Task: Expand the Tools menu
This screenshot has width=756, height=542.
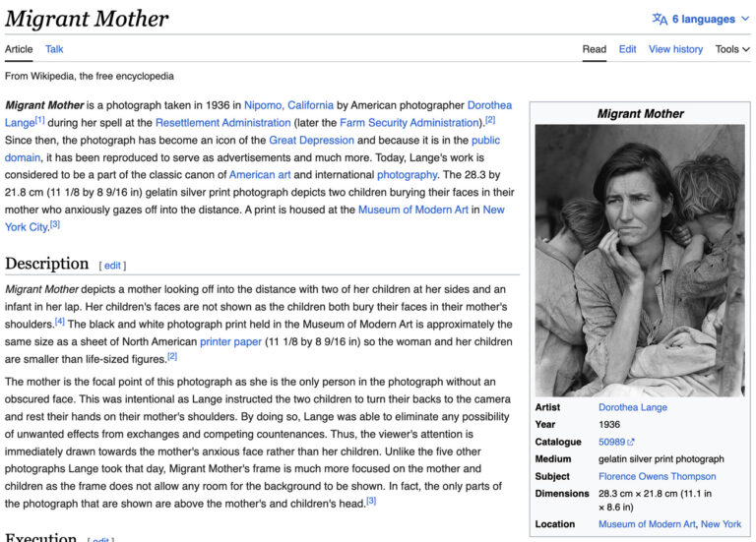Action: 732,49
